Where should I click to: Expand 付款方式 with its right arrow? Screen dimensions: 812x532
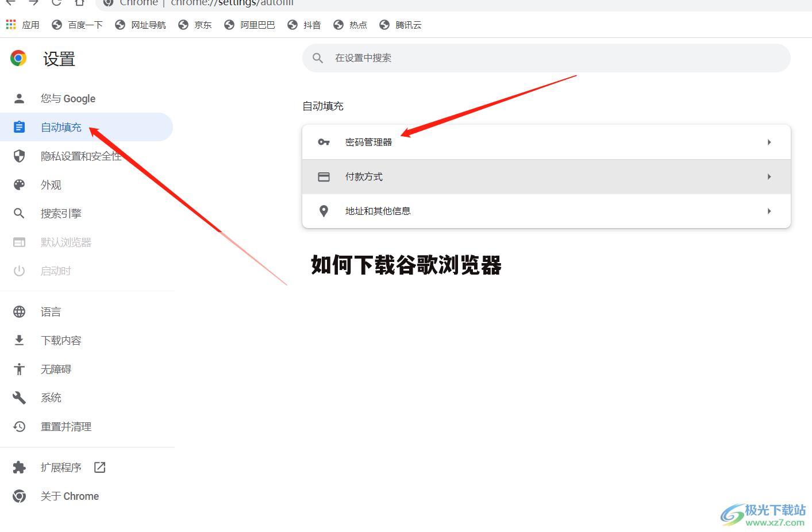click(x=769, y=176)
